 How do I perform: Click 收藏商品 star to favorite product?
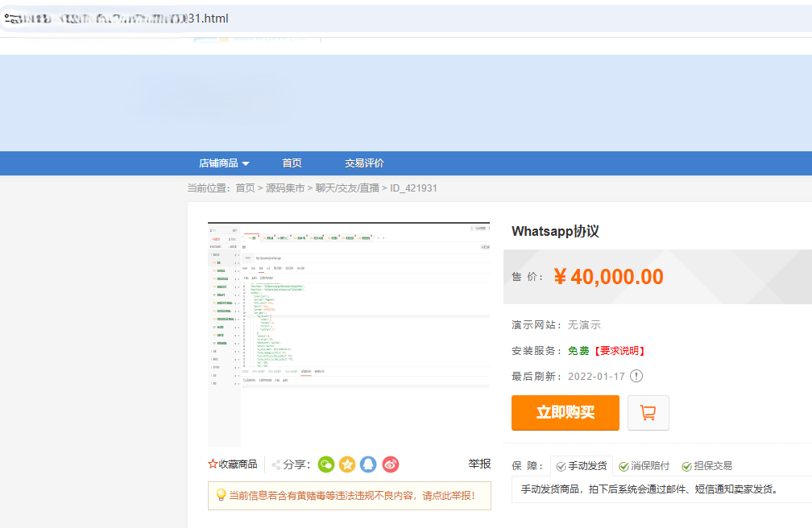tap(213, 464)
